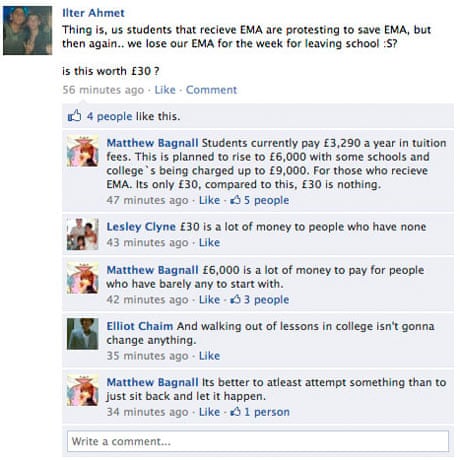
Task: View the '5 people' who liked the comment
Action: (x=266, y=200)
